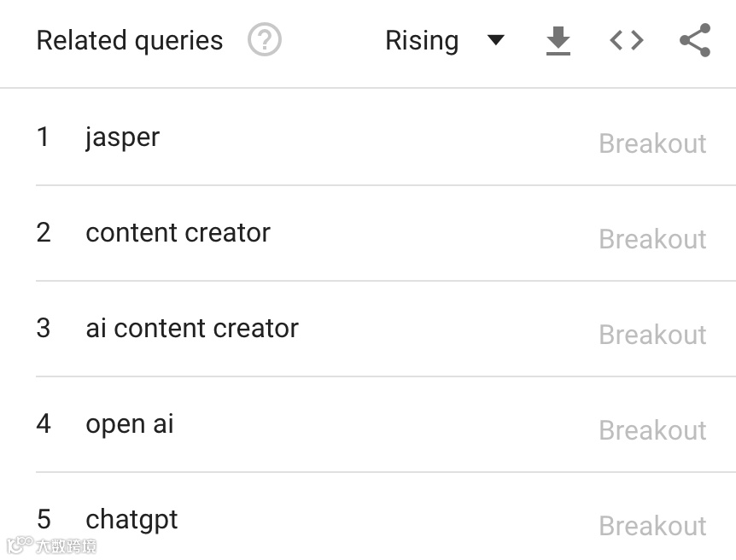Click the angle brackets embed icon
736x560 pixels.
click(626, 39)
